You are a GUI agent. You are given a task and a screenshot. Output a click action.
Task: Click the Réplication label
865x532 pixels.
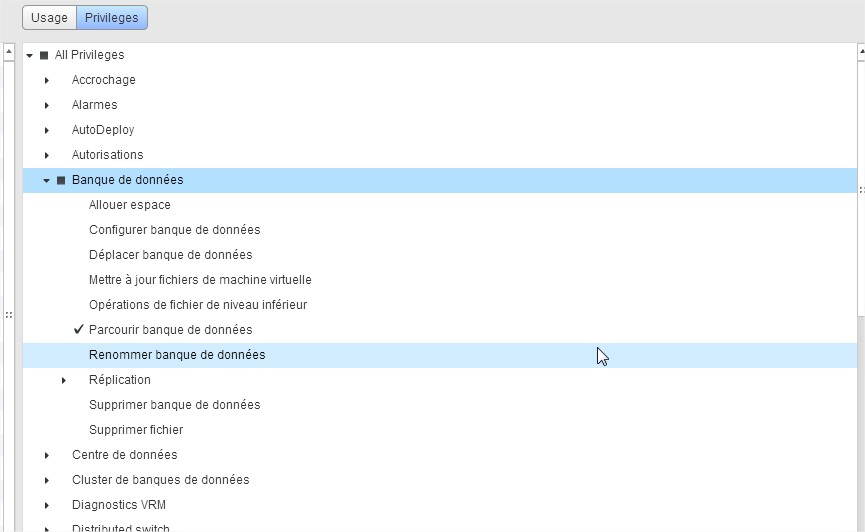tap(120, 380)
